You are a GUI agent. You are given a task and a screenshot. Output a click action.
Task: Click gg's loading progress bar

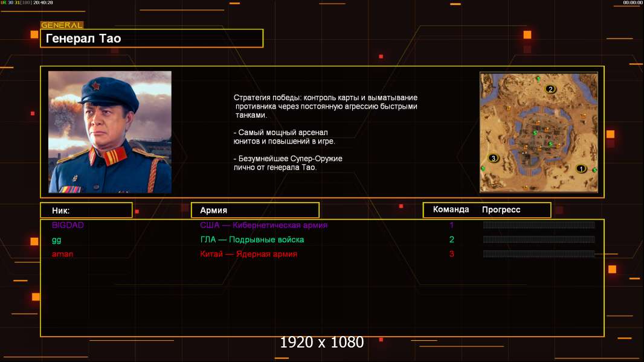point(538,240)
